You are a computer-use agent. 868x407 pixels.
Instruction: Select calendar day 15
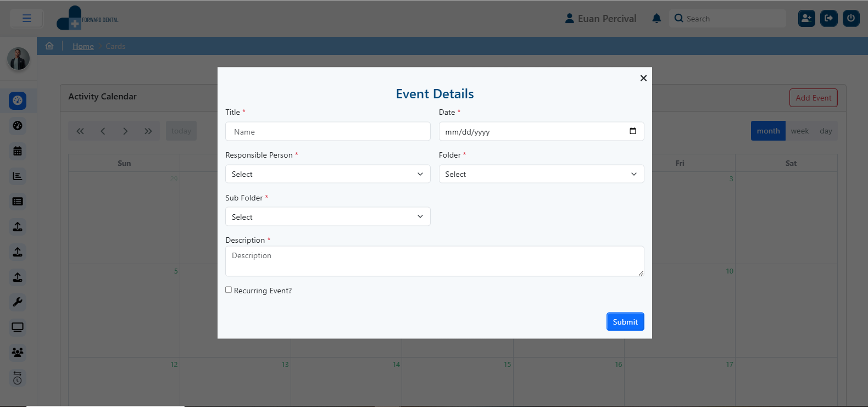click(x=508, y=365)
